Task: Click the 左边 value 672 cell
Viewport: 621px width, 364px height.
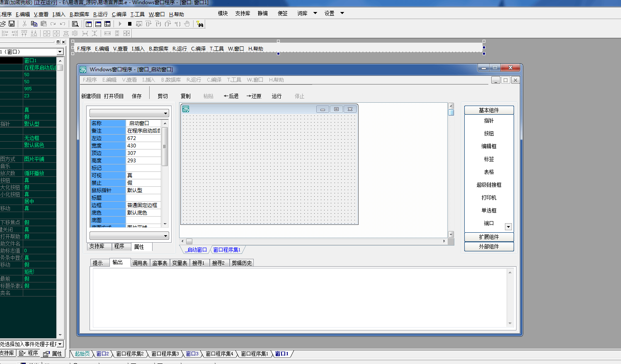Action: (x=143, y=138)
